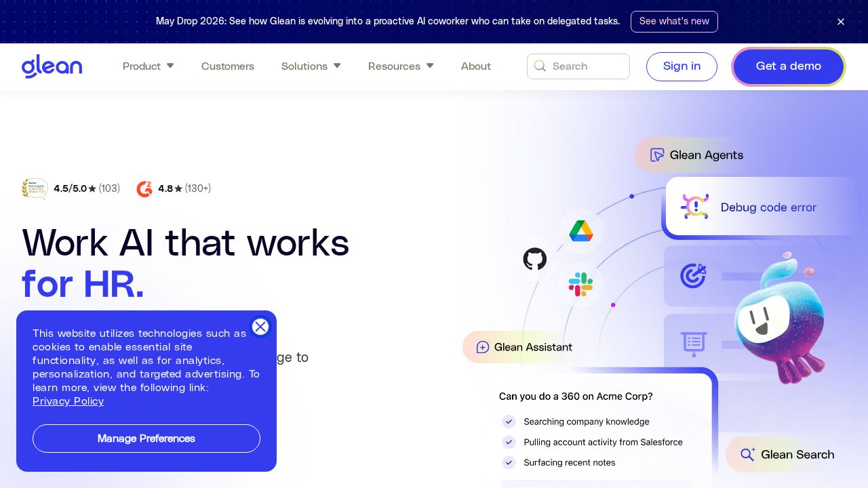Viewport: 868px width, 488px height.
Task: Click 'Searching company knowledge' text
Action: click(x=587, y=422)
